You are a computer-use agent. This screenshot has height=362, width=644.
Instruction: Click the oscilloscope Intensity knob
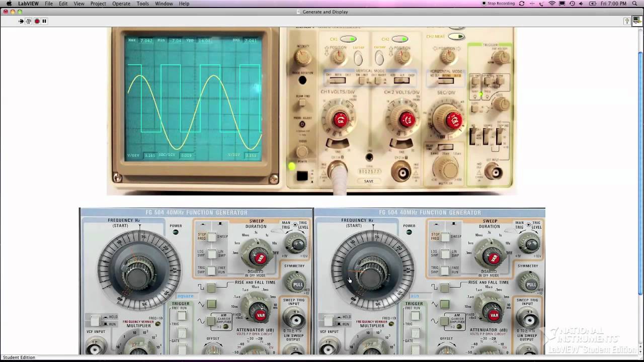tap(302, 57)
